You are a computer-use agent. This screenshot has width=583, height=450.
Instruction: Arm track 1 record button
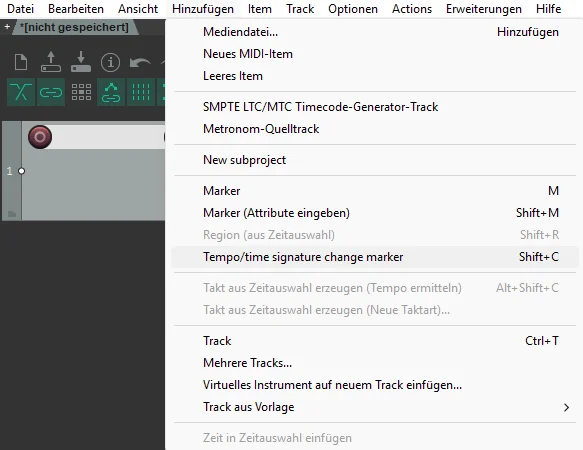(x=40, y=136)
